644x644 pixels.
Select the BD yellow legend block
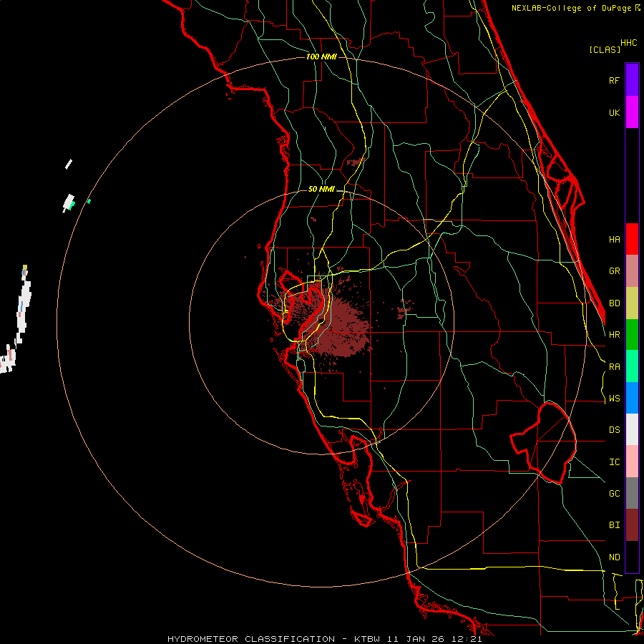pos(632,303)
